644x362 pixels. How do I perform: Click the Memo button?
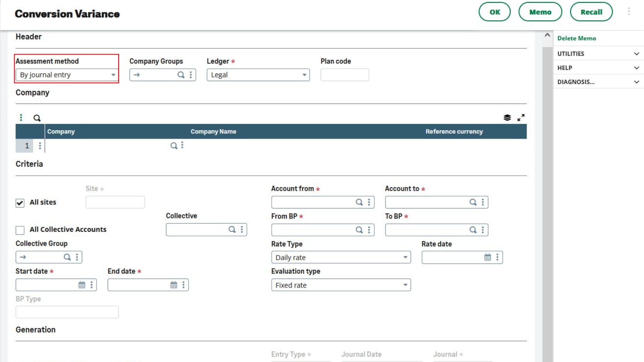[540, 12]
